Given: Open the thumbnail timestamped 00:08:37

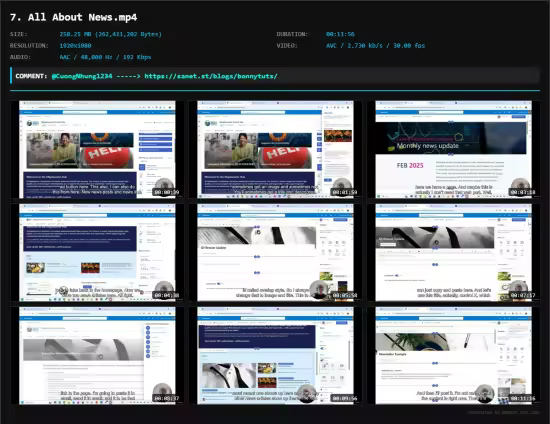Looking at the screenshot, I should [97, 356].
